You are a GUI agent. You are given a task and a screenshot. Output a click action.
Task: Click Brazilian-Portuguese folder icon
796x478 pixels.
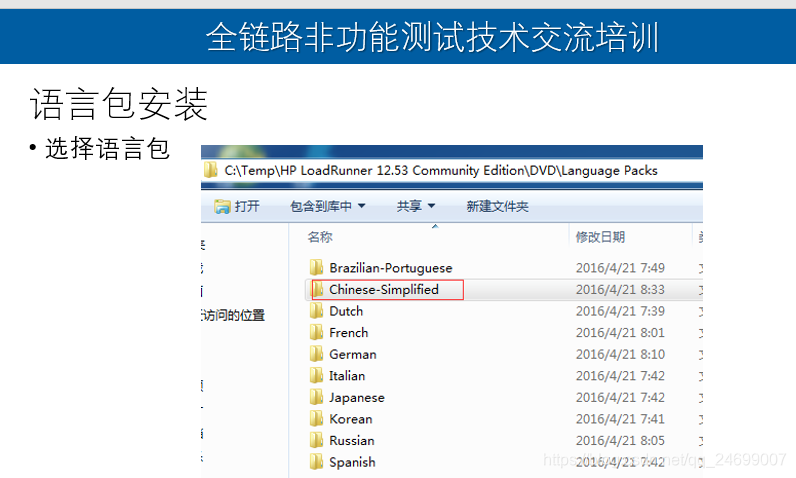[x=316, y=267]
